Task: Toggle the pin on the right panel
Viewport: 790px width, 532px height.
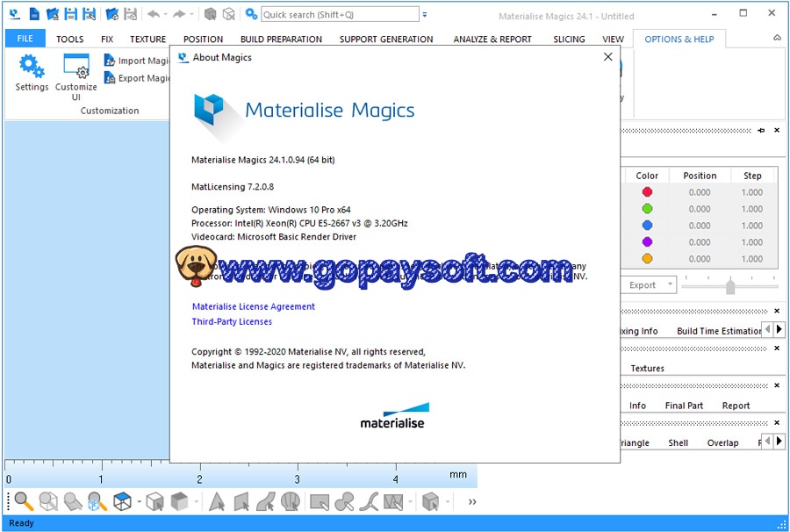Action: click(x=761, y=130)
